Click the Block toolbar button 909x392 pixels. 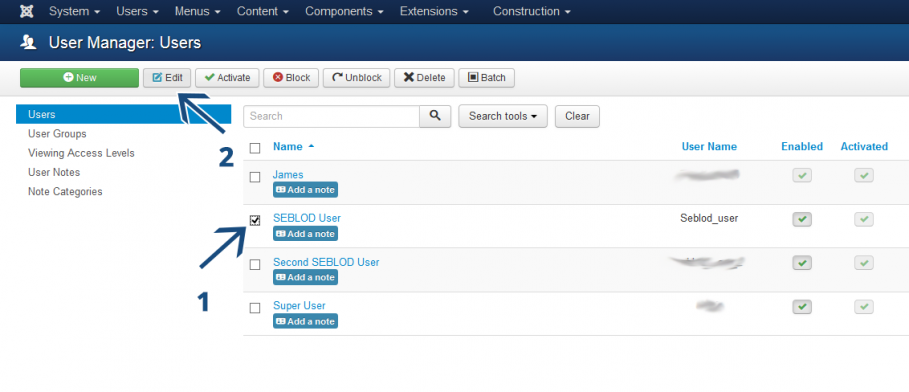(x=291, y=78)
